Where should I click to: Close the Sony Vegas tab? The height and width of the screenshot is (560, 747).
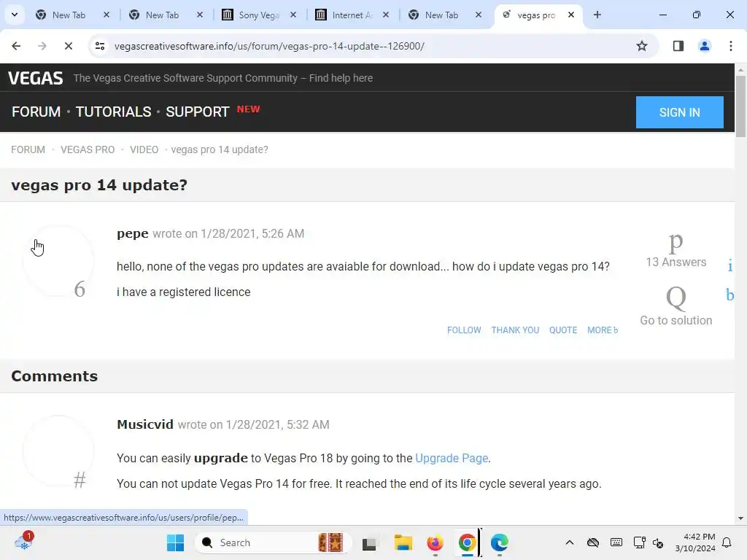tap(293, 15)
